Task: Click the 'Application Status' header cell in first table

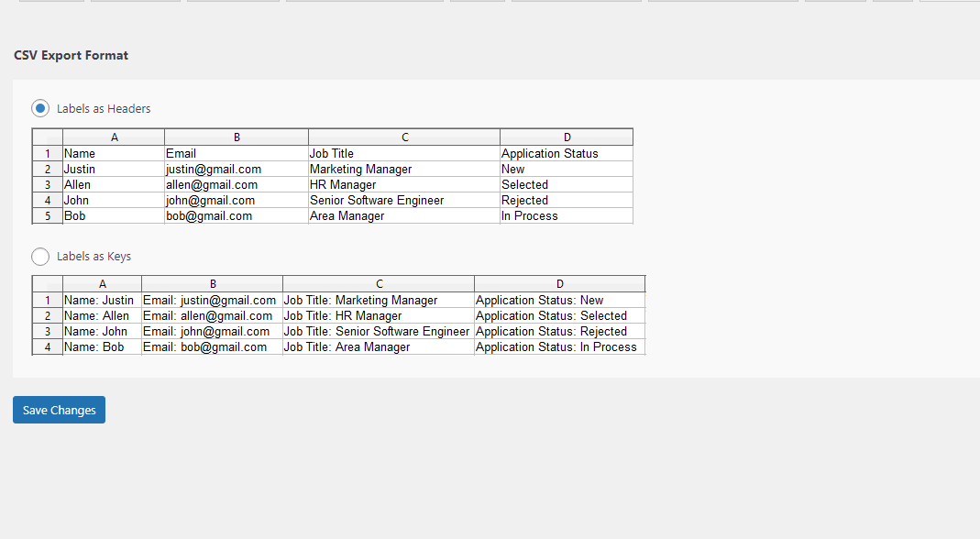Action: (x=549, y=154)
